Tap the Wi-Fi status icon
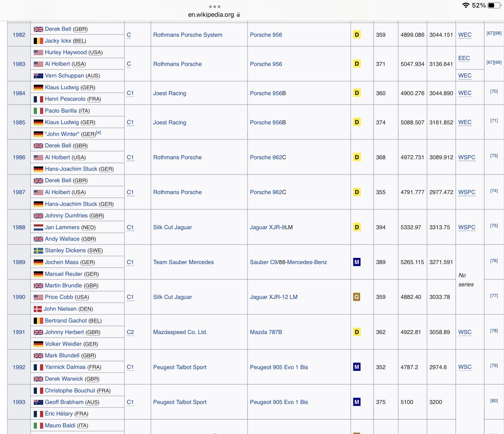Image resolution: width=504 pixels, height=434 pixels. pyautogui.click(x=466, y=5)
